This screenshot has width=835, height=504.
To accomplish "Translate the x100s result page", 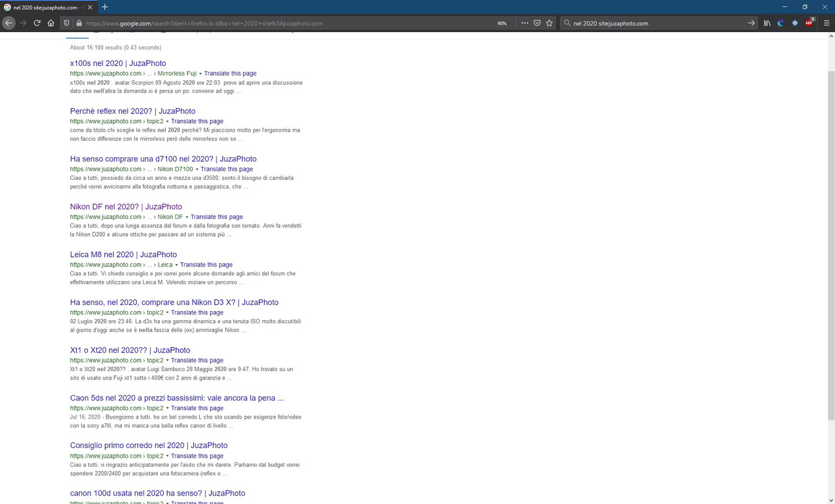I will coord(230,74).
